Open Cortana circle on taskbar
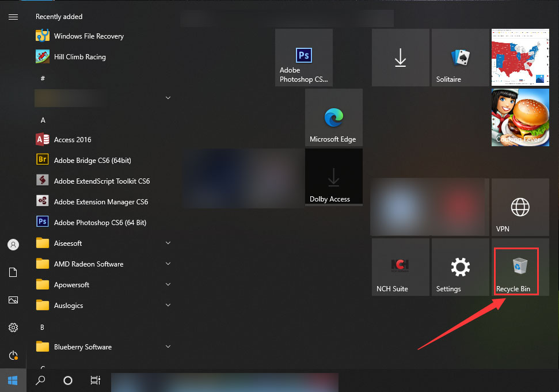The image size is (559, 392). (68, 380)
